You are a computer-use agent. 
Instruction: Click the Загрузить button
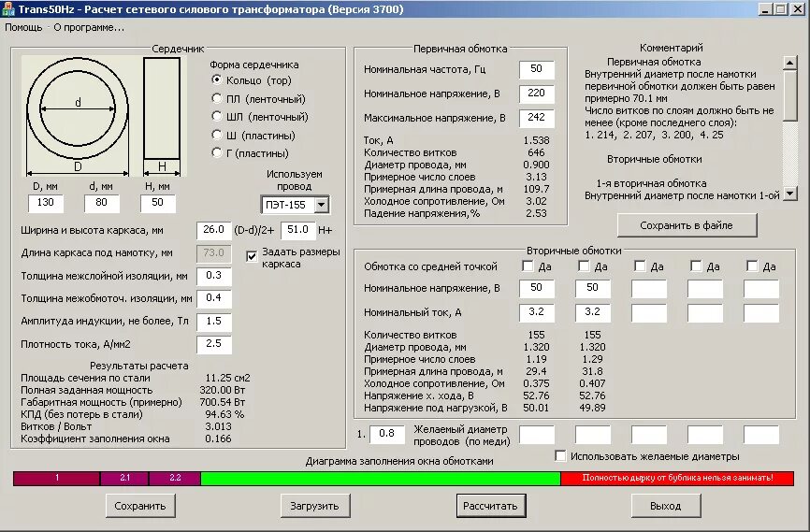point(314,506)
